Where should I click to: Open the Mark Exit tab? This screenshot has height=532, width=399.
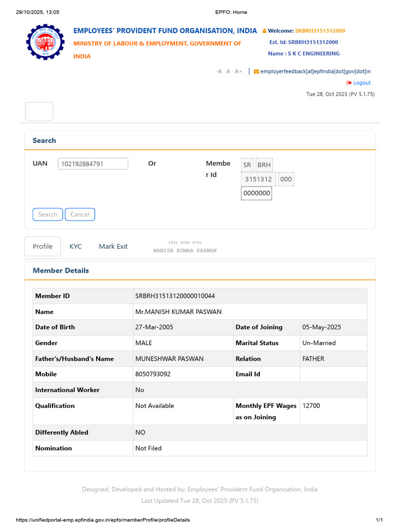click(x=113, y=247)
